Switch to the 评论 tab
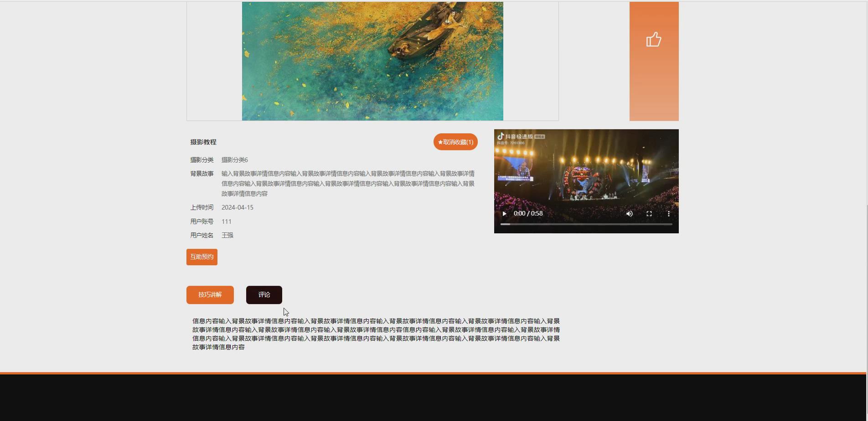This screenshot has height=421, width=868. point(264,295)
